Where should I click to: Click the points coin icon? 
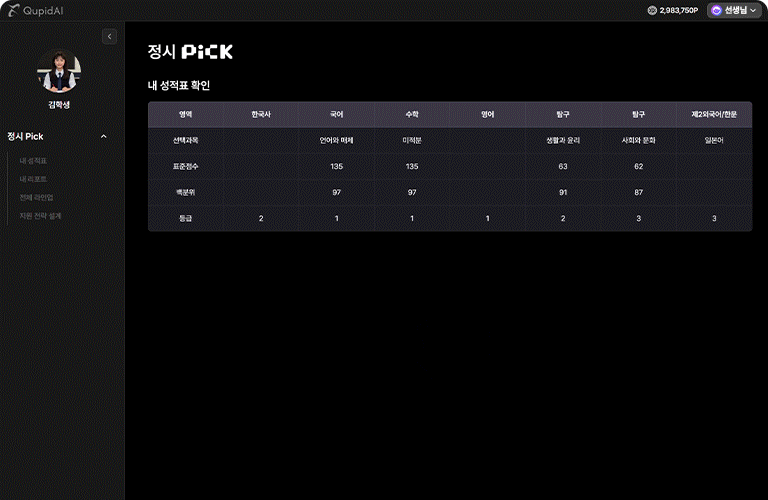click(653, 10)
